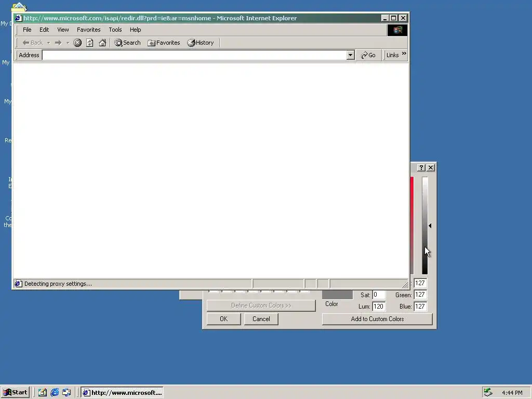Click the IE page icon in title bar
The image size is (532, 399).
[18, 18]
